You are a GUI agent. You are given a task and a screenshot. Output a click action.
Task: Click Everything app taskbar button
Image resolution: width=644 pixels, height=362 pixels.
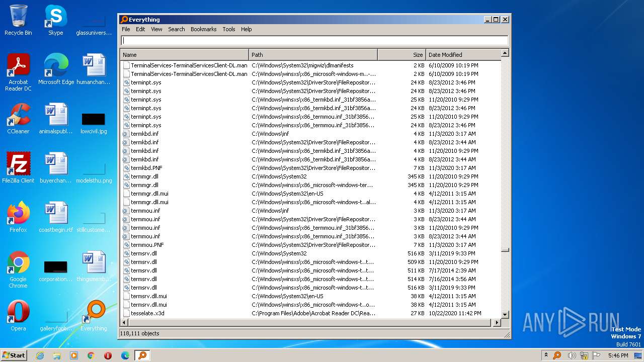[142, 355]
